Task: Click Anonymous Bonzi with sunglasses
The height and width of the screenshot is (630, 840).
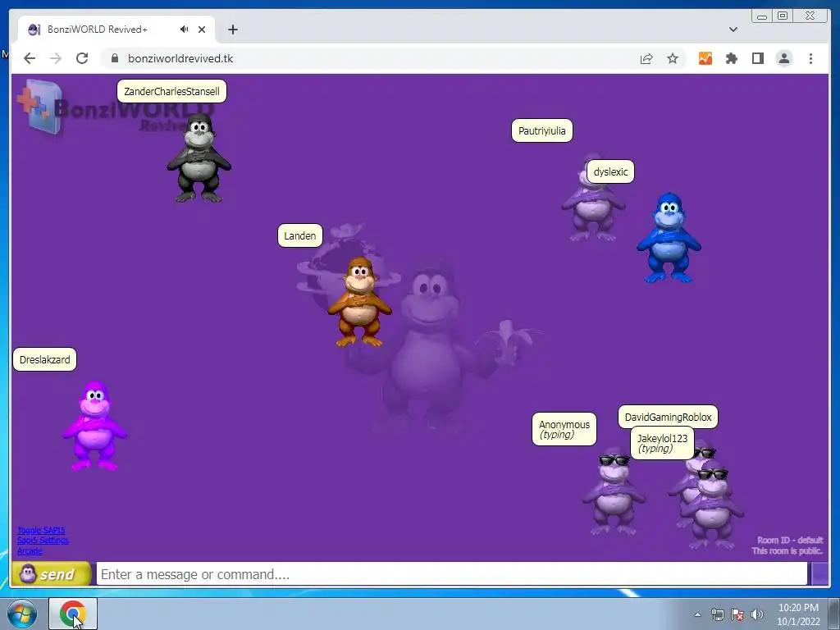Action: pyautogui.click(x=614, y=493)
